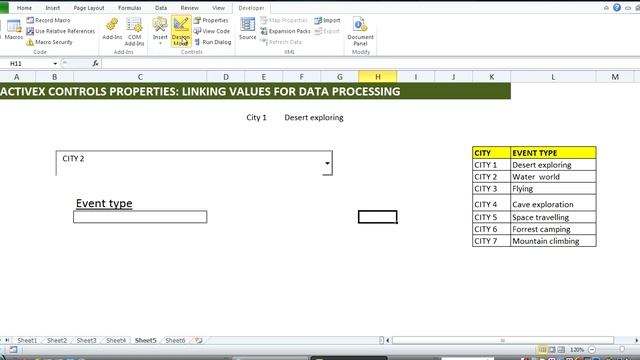
Task: Insert a new worksheet tab
Action: click(199, 340)
